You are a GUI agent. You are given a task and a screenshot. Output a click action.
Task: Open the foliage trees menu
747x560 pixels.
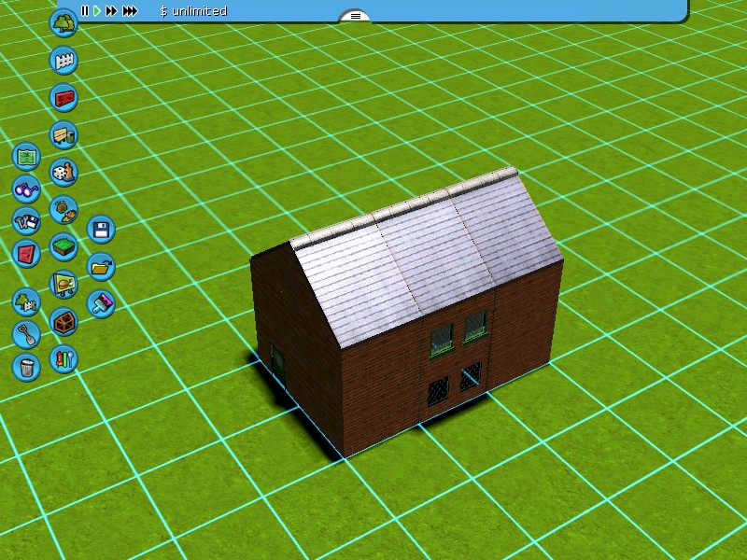(x=63, y=23)
